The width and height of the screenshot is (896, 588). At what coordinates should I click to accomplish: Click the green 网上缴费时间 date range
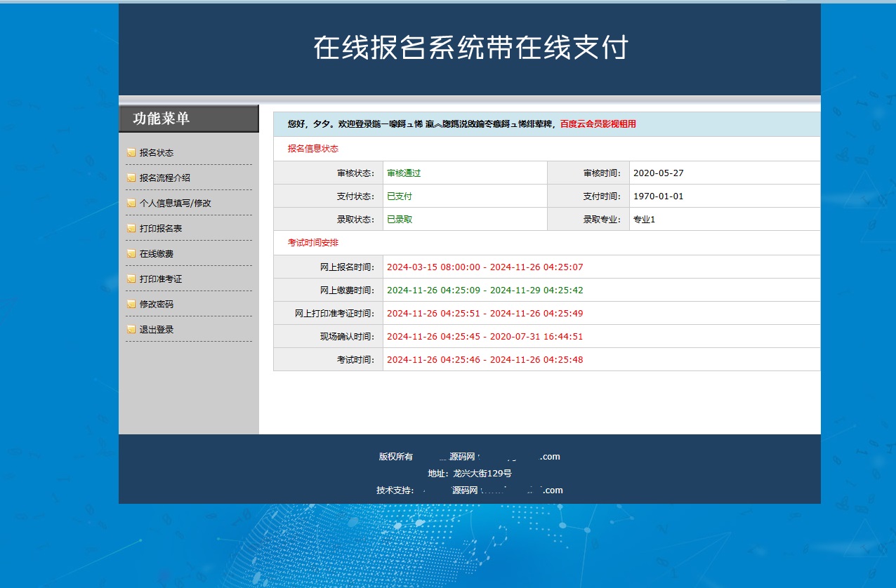point(485,290)
